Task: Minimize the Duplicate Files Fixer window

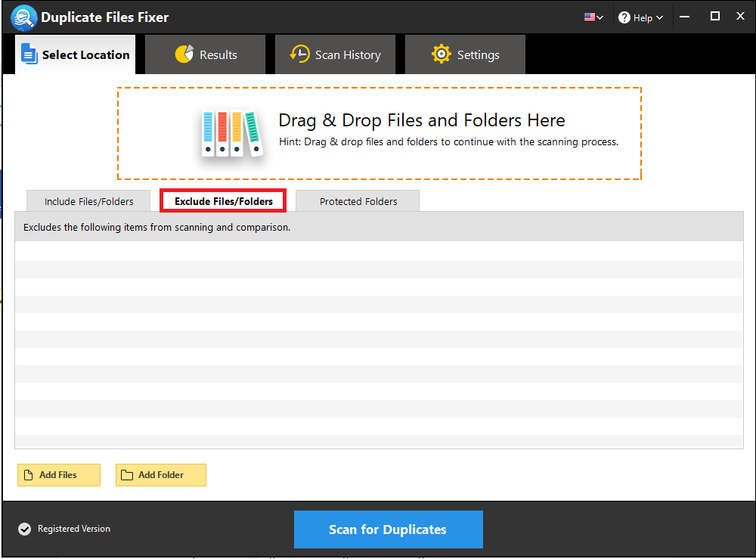Action: pyautogui.click(x=685, y=17)
